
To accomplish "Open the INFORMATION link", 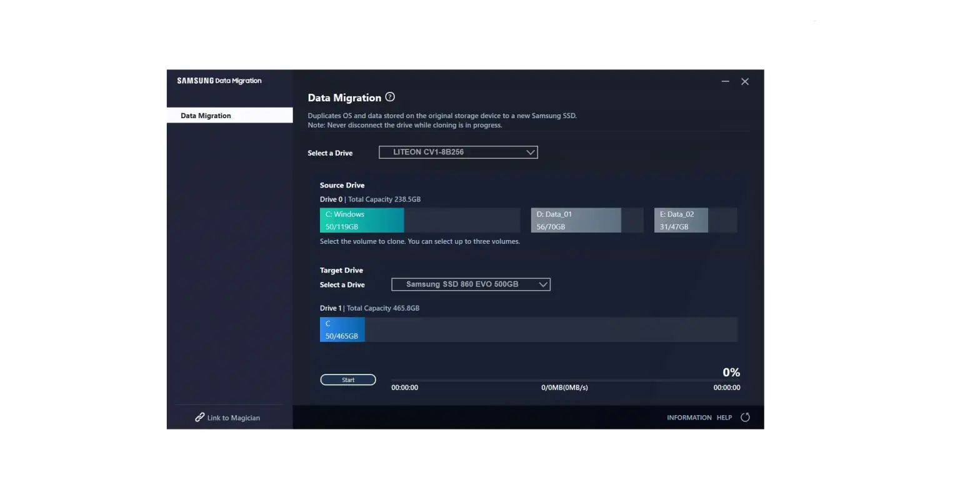I will [x=689, y=418].
